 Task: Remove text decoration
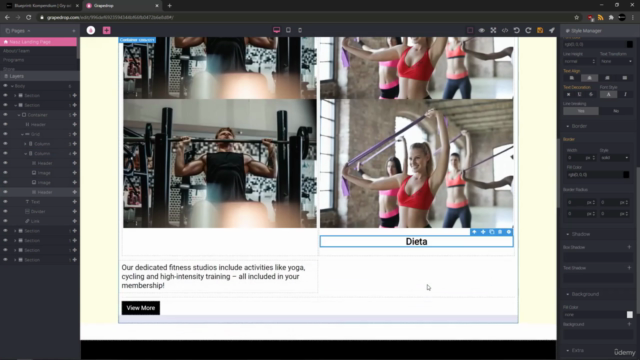pos(568,94)
